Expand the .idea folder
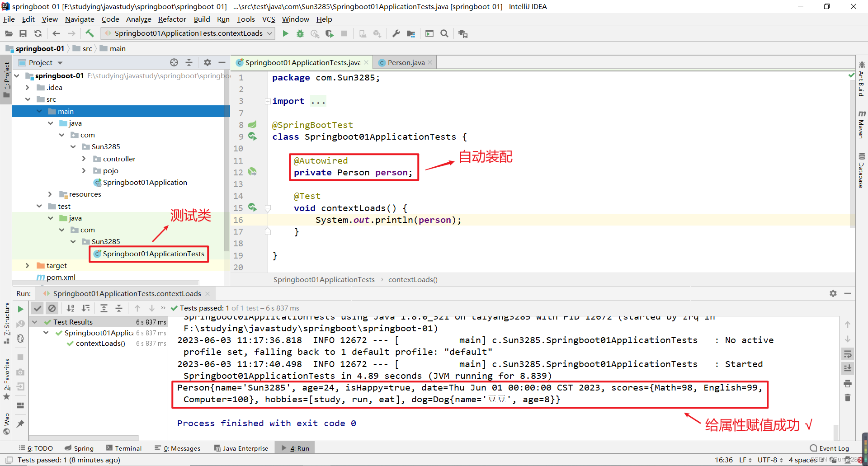Viewport: 868px width, 466px height. coord(28,87)
